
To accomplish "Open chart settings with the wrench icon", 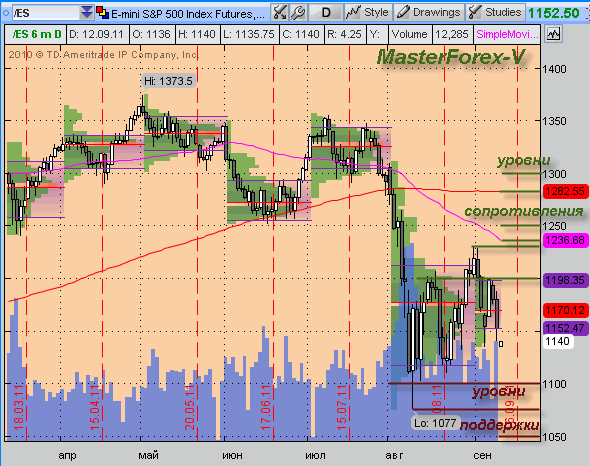I will click(298, 13).
